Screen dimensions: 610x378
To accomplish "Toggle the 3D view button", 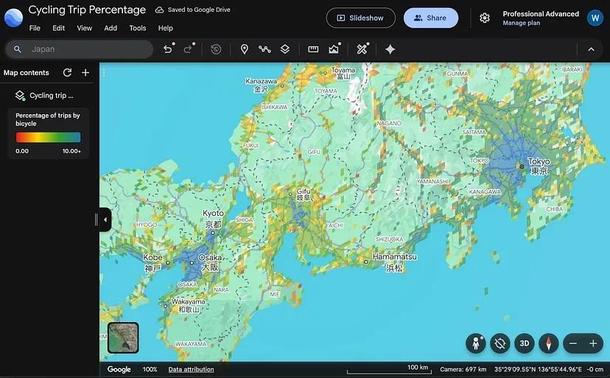I will [524, 343].
